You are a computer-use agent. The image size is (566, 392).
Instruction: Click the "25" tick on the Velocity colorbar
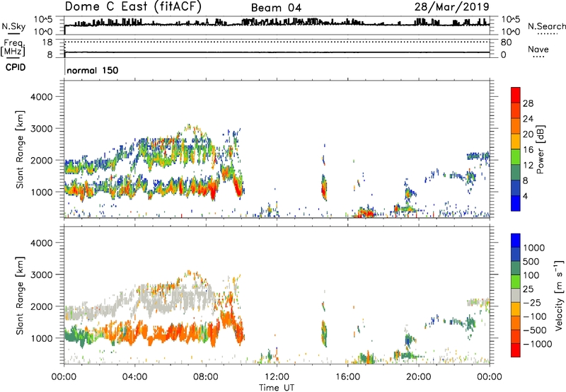click(528, 289)
